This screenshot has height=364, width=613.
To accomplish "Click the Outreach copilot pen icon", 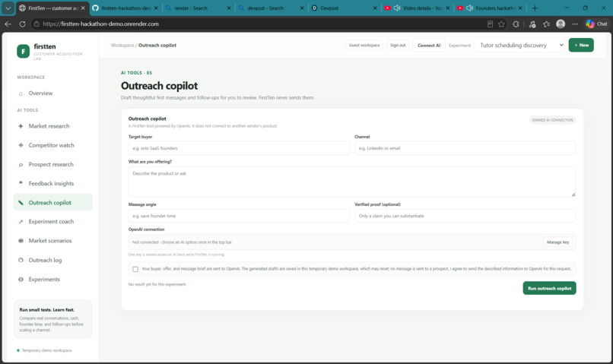I will [x=21, y=203].
